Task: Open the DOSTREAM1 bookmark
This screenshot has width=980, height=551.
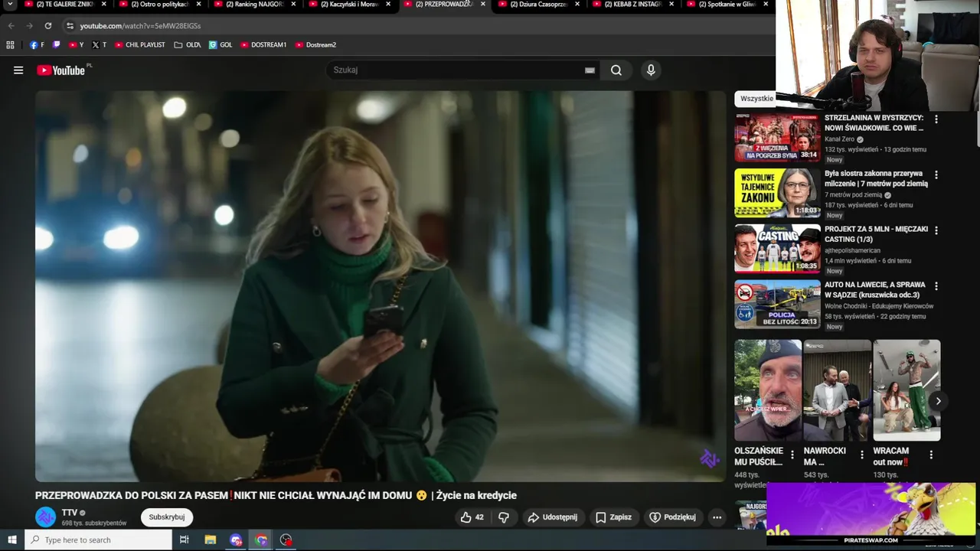Action: pos(263,45)
